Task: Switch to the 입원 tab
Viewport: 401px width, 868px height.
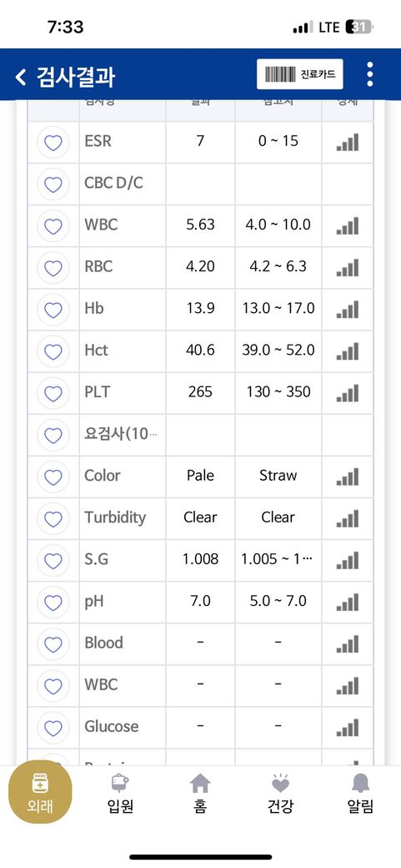Action: (120, 795)
